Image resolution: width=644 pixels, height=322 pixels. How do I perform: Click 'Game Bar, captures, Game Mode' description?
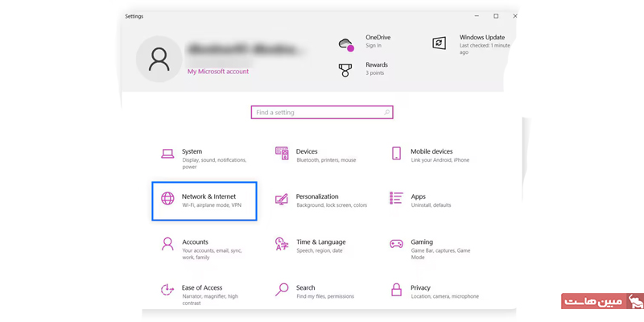coord(440,254)
